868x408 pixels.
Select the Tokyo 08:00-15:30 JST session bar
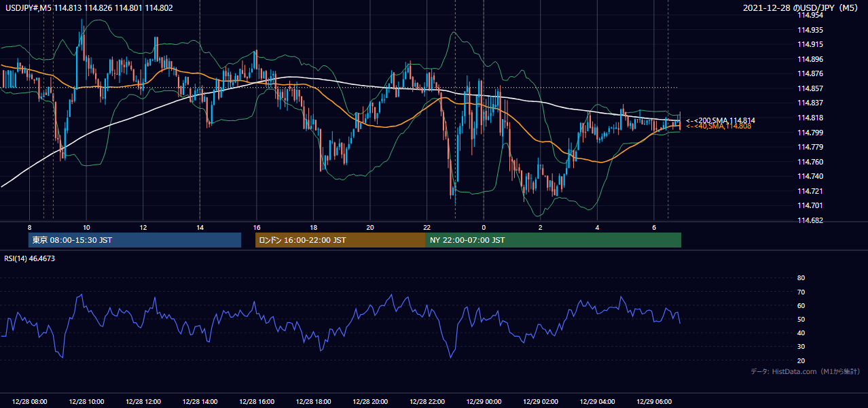(134, 240)
